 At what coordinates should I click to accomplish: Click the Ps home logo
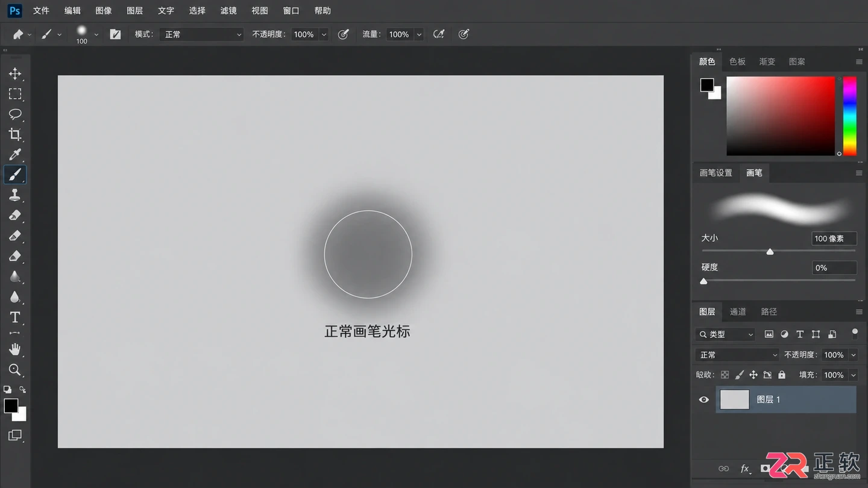[x=15, y=11]
